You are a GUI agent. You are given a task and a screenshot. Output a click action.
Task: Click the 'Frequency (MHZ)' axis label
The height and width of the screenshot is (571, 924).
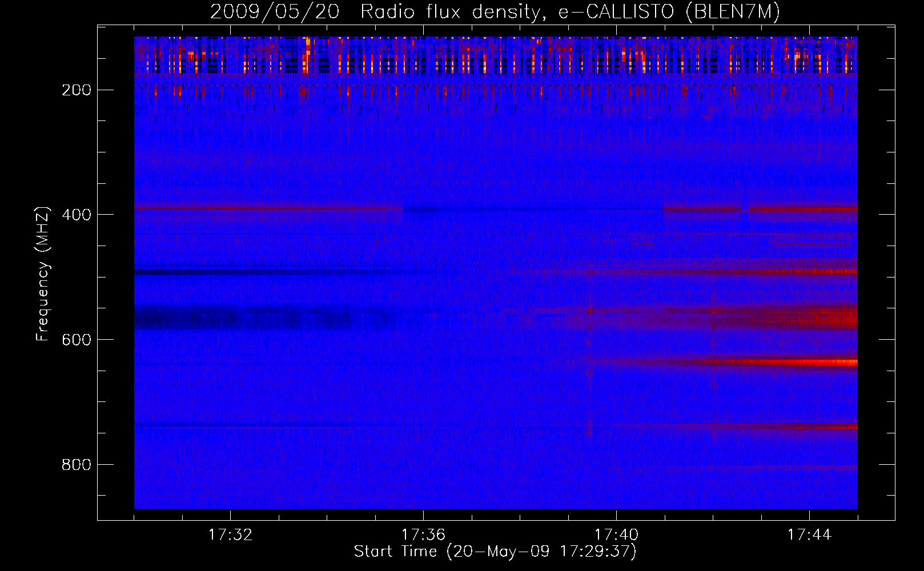(43, 274)
